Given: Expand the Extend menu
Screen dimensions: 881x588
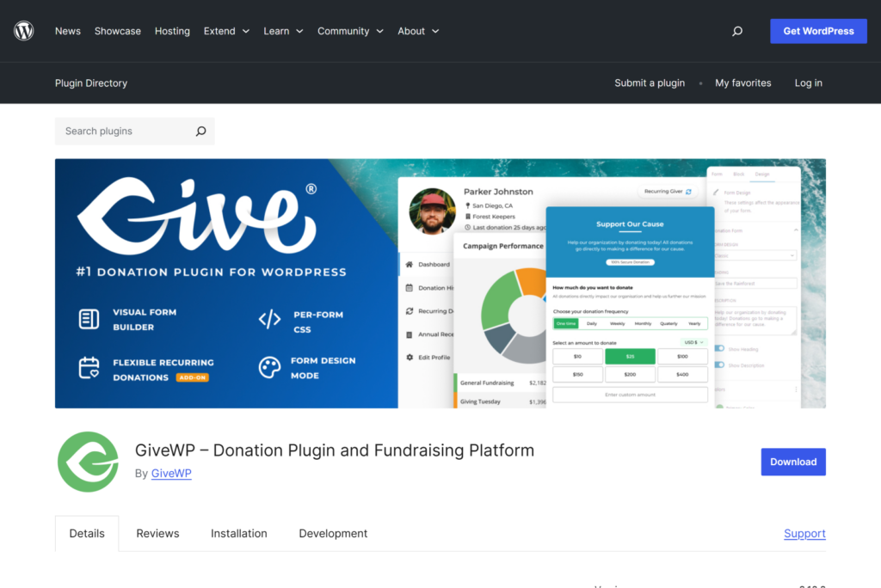Looking at the screenshot, I should click(226, 31).
